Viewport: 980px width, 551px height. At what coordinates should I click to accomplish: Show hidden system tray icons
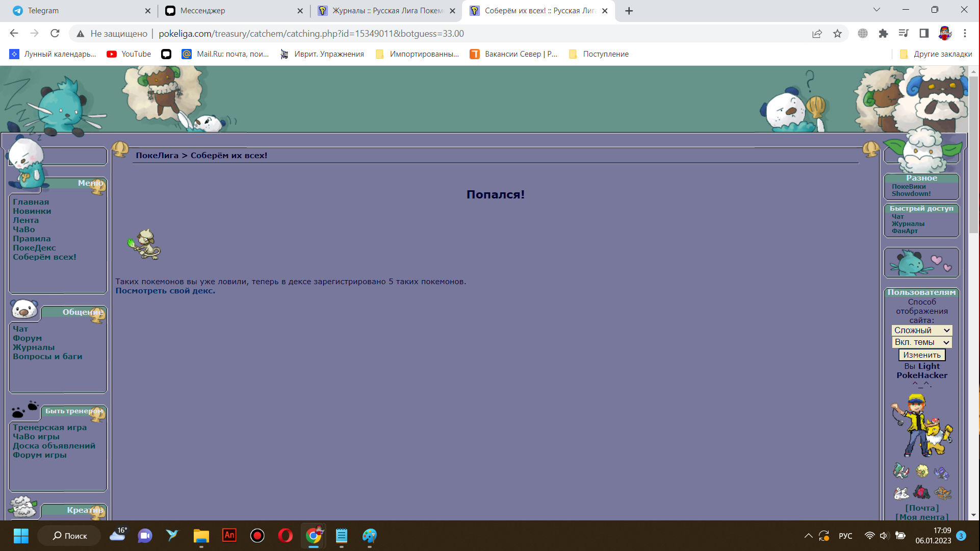808,536
